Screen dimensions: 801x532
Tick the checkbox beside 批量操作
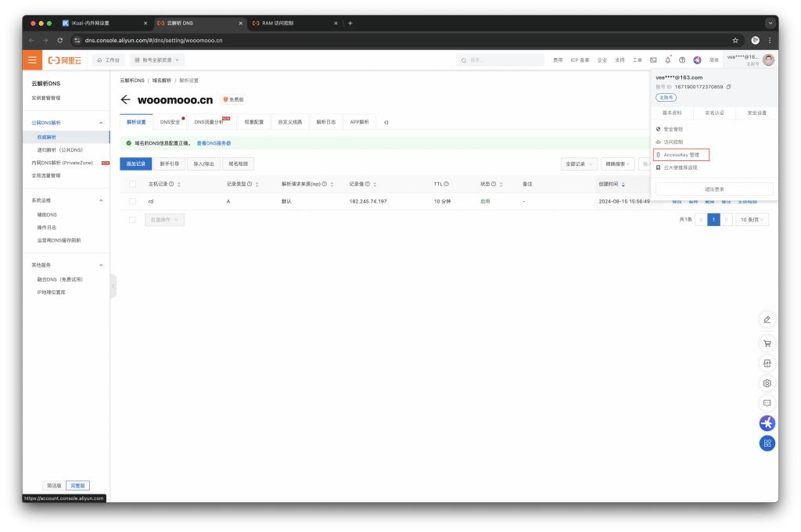coord(133,220)
